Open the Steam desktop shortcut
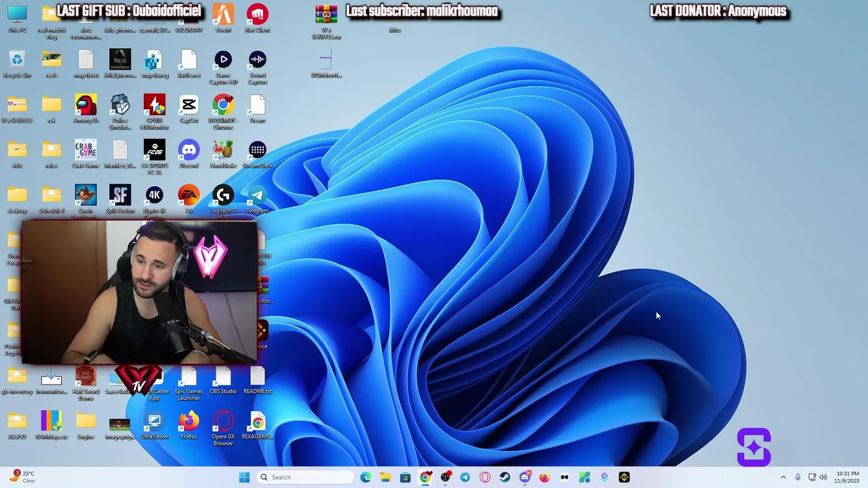This screenshot has height=488, width=868. click(x=258, y=110)
